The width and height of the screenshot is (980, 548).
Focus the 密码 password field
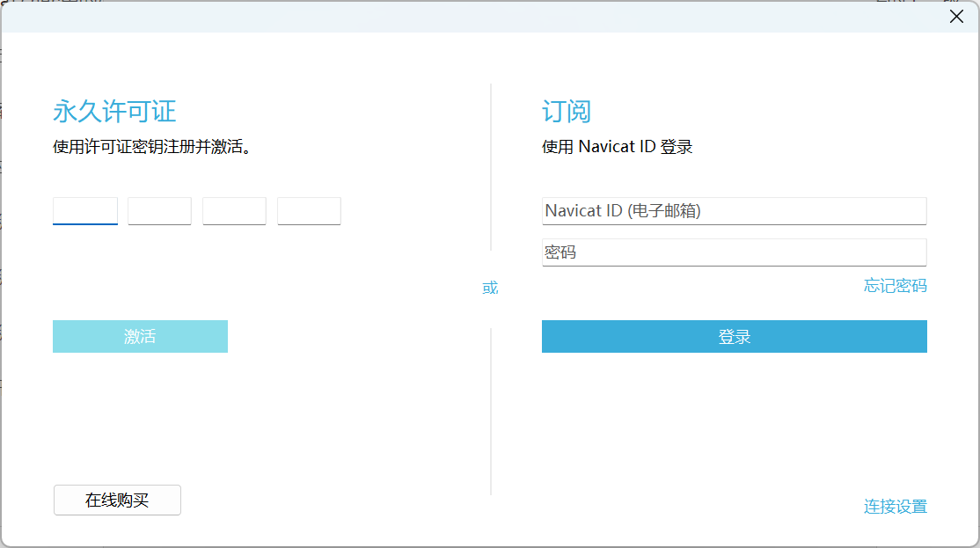point(734,252)
